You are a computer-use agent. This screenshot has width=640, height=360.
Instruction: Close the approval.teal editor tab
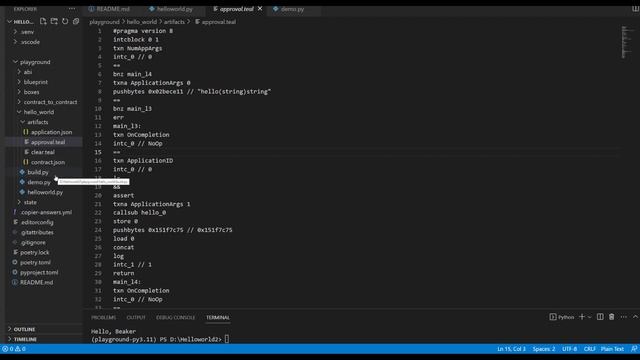(260, 9)
